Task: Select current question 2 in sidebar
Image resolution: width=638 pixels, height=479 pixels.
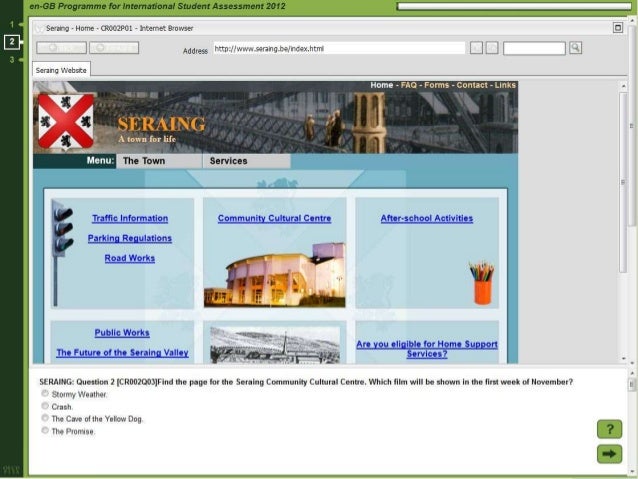Action: (12, 42)
